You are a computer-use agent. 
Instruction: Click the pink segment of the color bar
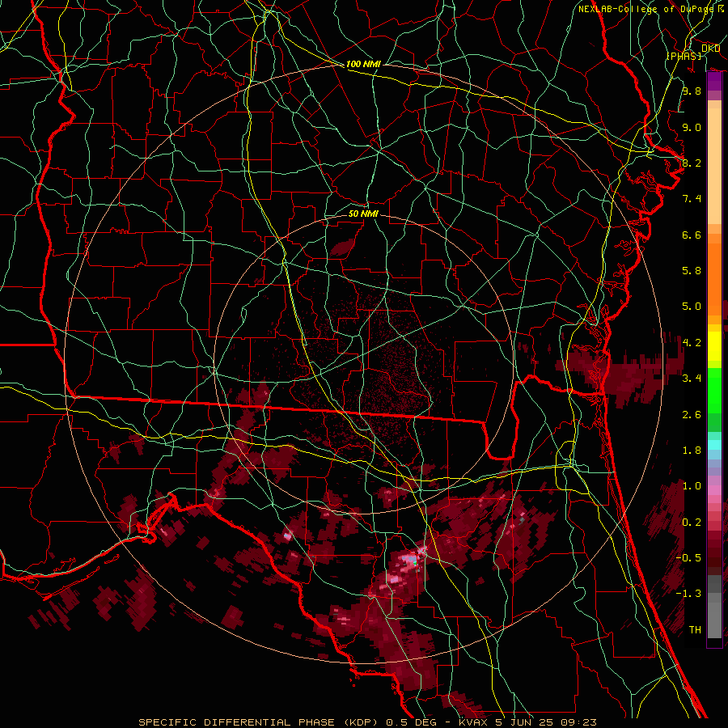[x=714, y=490]
